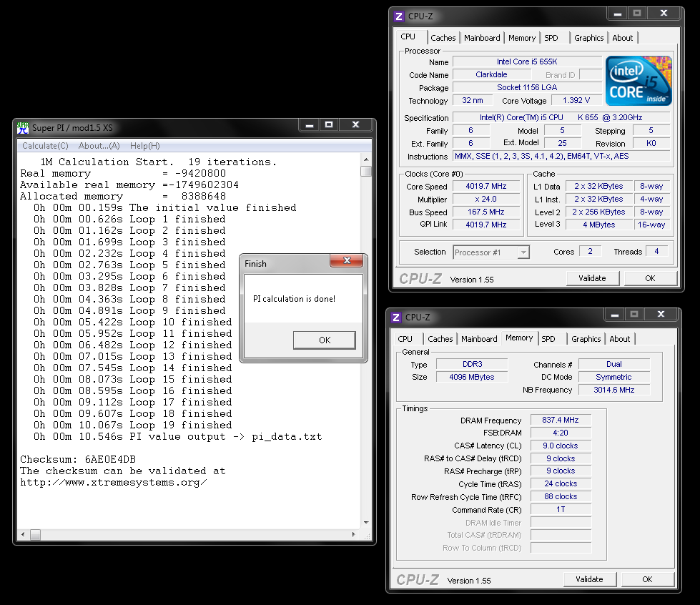
Task: Click Command Rate value 1T
Action: point(561,509)
